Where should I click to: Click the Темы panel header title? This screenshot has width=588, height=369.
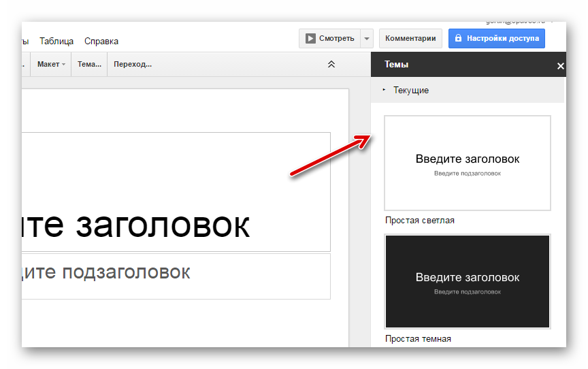[x=397, y=65]
